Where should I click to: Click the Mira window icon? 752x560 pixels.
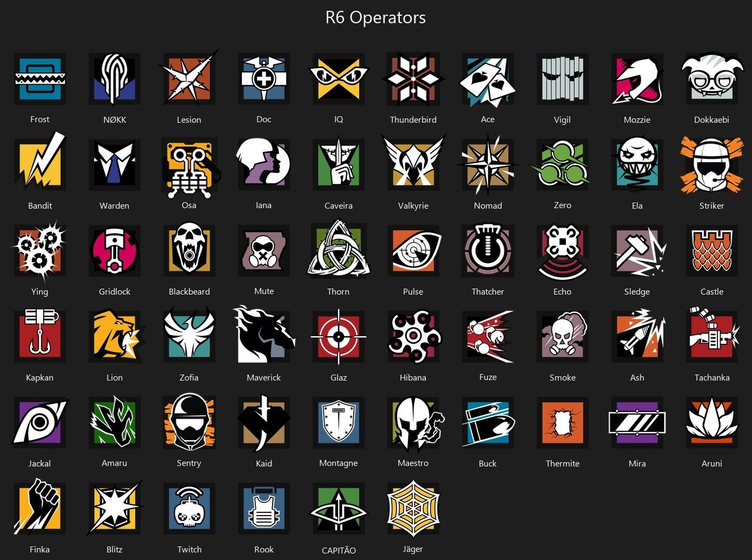pyautogui.click(x=637, y=422)
